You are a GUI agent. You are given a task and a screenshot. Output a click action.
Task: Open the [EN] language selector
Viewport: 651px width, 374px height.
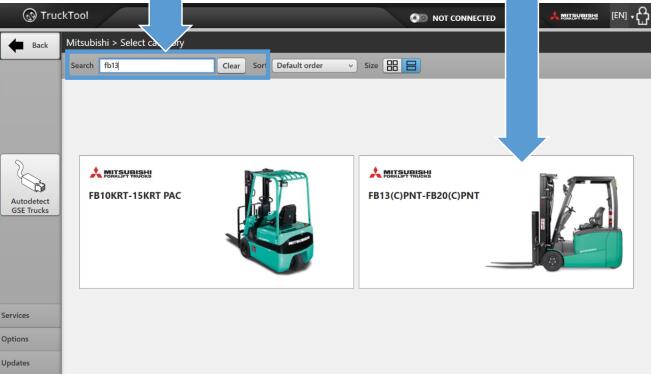click(622, 16)
